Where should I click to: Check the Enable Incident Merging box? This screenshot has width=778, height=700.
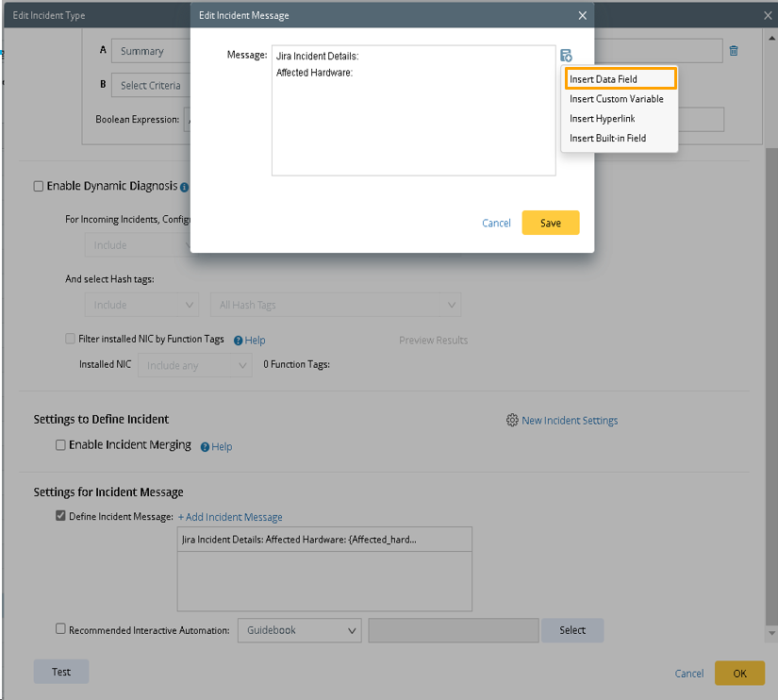[x=60, y=445]
